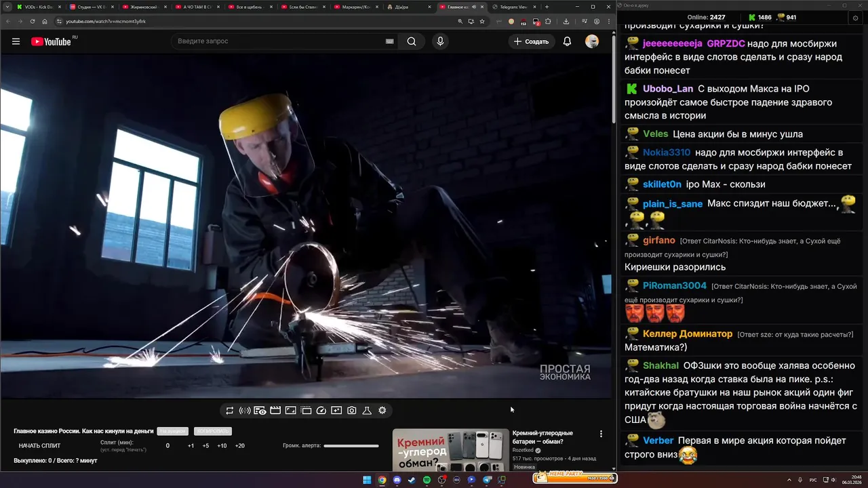Click the +20 split minutes button
The width and height of the screenshot is (868, 488).
tap(239, 446)
